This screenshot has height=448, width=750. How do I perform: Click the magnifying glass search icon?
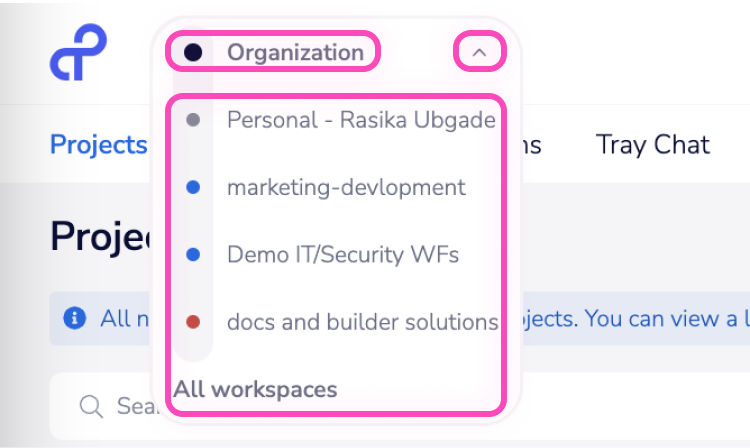[91, 406]
